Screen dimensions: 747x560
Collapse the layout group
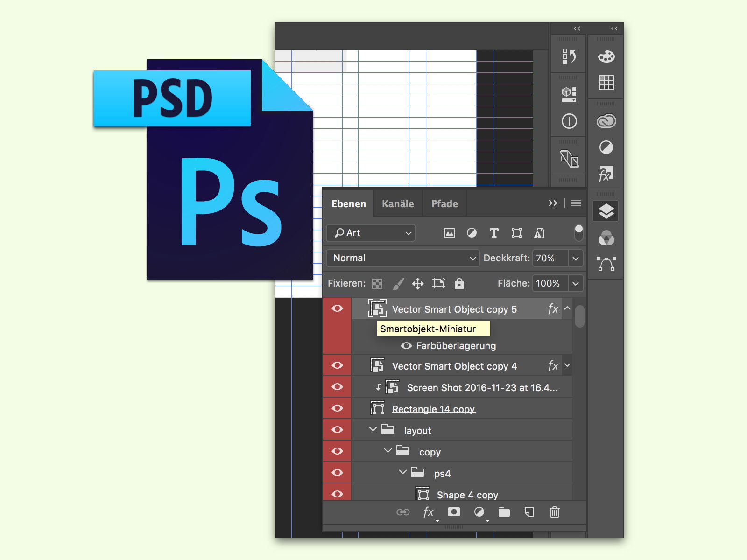pyautogui.click(x=373, y=429)
